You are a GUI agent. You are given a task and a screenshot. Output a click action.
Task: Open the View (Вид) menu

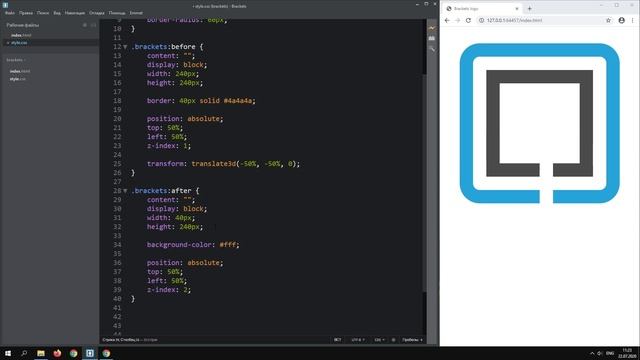tap(57, 13)
